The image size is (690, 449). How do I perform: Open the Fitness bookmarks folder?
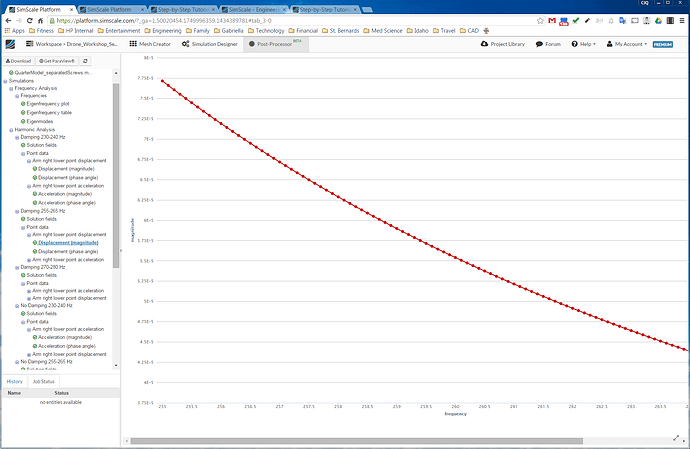(41, 31)
